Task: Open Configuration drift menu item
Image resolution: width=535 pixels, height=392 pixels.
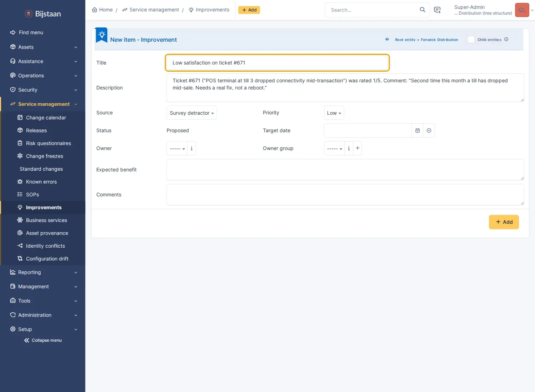Action: [43, 259]
